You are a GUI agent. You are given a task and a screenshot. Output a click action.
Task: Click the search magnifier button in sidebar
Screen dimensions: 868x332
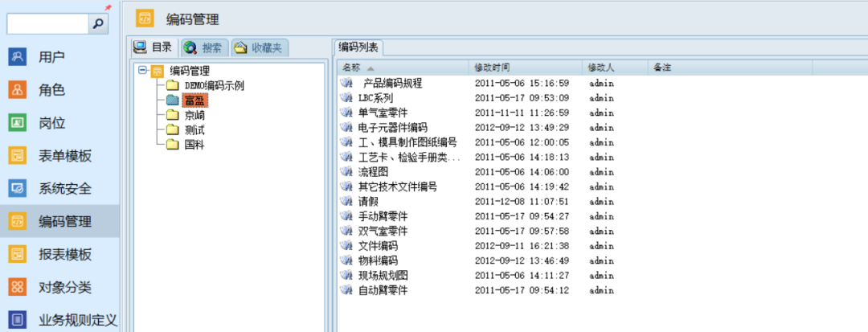point(99,24)
